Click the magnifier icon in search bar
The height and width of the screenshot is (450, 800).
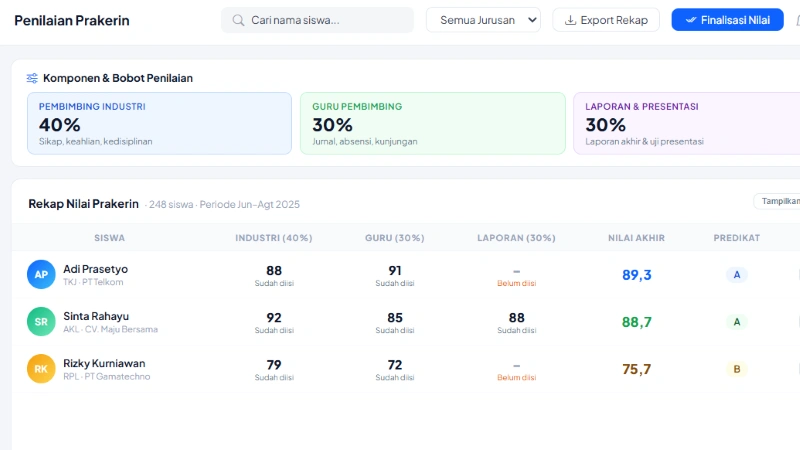pyautogui.click(x=238, y=20)
